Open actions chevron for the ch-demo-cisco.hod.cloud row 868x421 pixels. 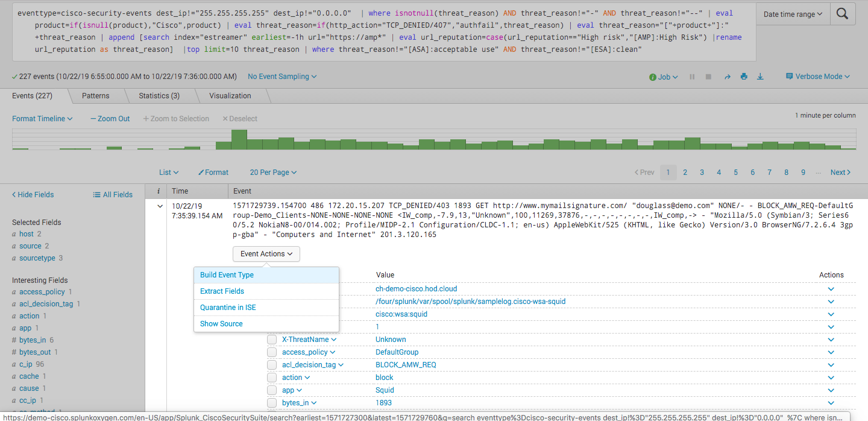pyautogui.click(x=831, y=289)
